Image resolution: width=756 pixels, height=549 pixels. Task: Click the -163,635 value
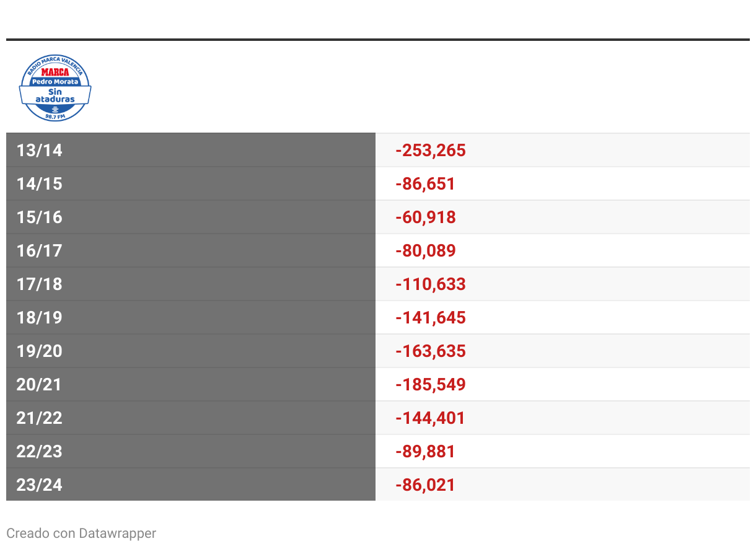pos(431,351)
